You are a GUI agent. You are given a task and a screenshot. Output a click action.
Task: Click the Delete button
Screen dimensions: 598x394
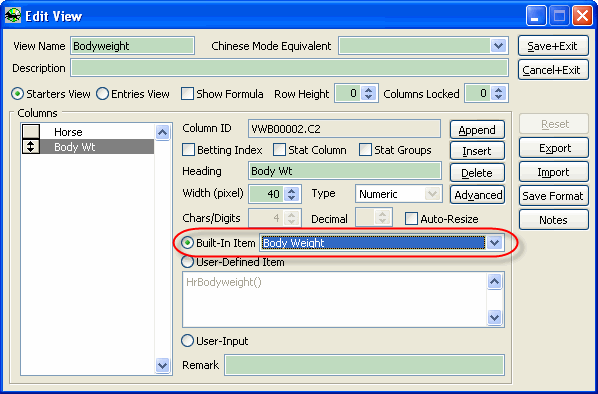[x=477, y=173]
